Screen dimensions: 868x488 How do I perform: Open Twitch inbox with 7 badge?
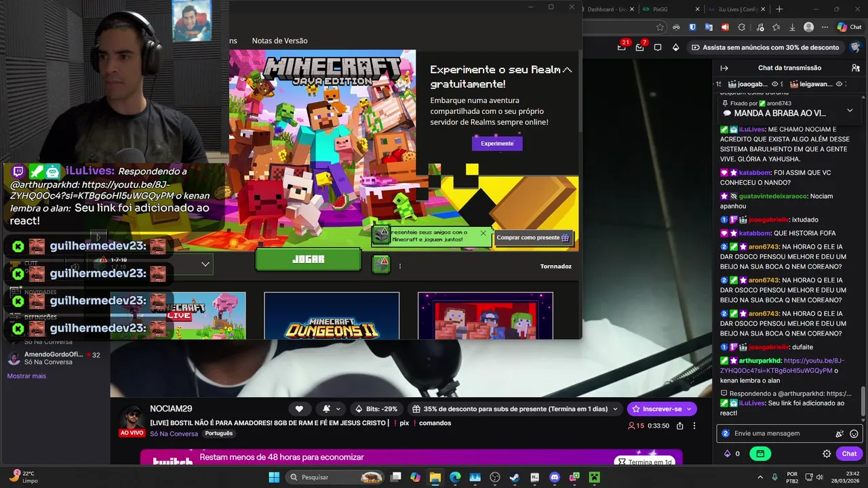click(639, 47)
